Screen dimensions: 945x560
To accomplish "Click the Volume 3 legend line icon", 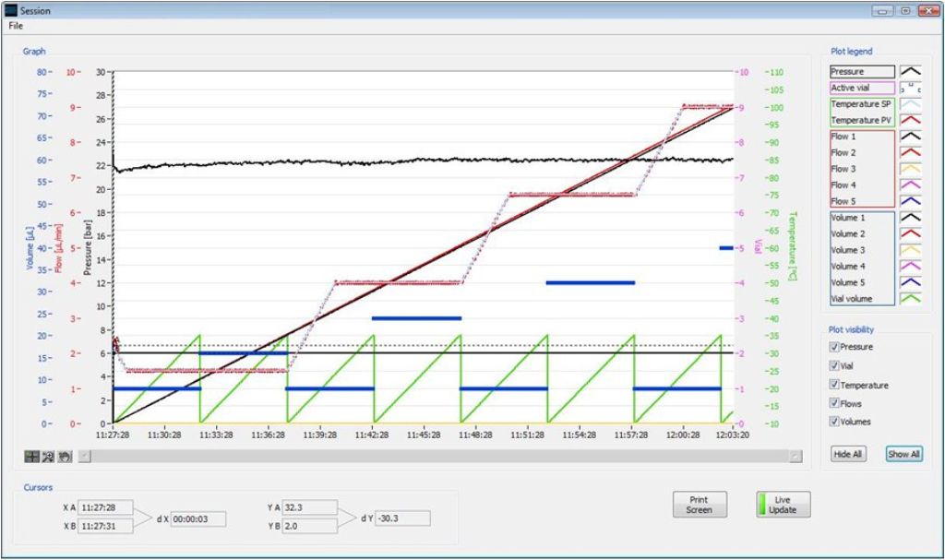I will 911,250.
